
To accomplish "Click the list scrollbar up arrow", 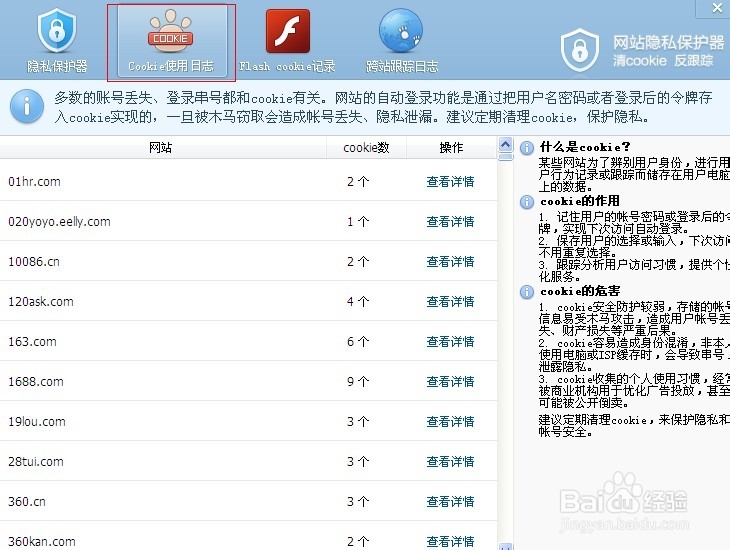I will 506,144.
